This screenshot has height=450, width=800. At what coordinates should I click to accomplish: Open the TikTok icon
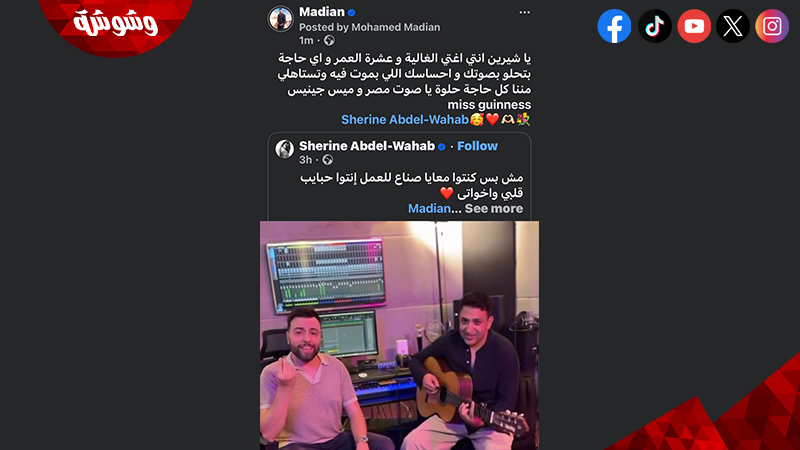[x=655, y=26]
